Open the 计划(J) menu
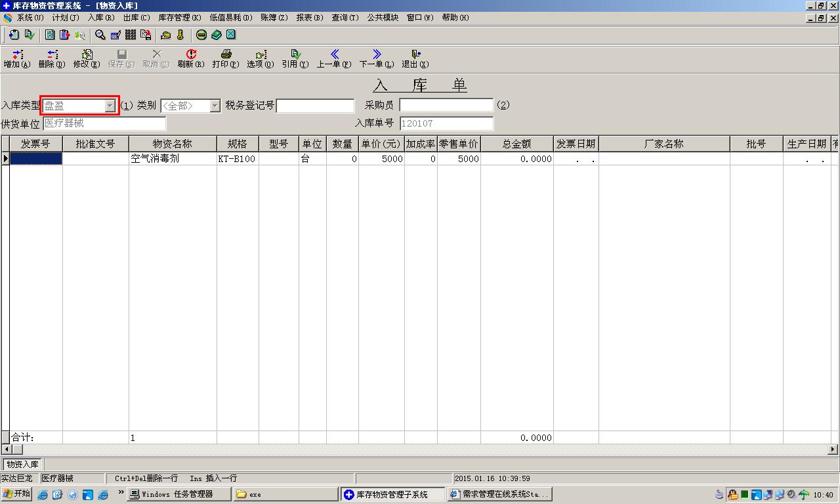The width and height of the screenshot is (840, 504). click(66, 18)
